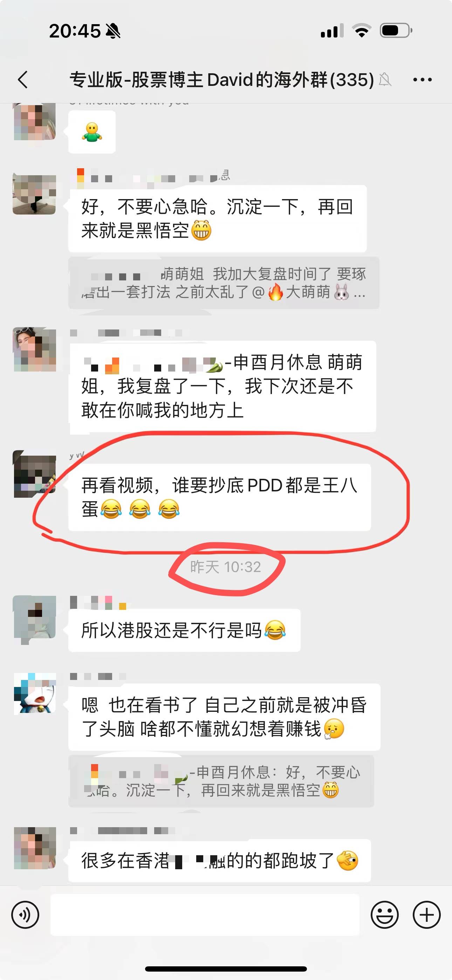
Task: Open avatar of sender of PDD message
Action: (x=35, y=474)
